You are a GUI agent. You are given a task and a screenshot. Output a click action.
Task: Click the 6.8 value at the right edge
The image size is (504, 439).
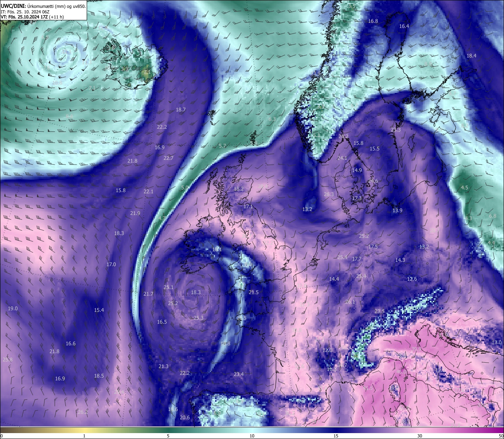tap(493, 216)
